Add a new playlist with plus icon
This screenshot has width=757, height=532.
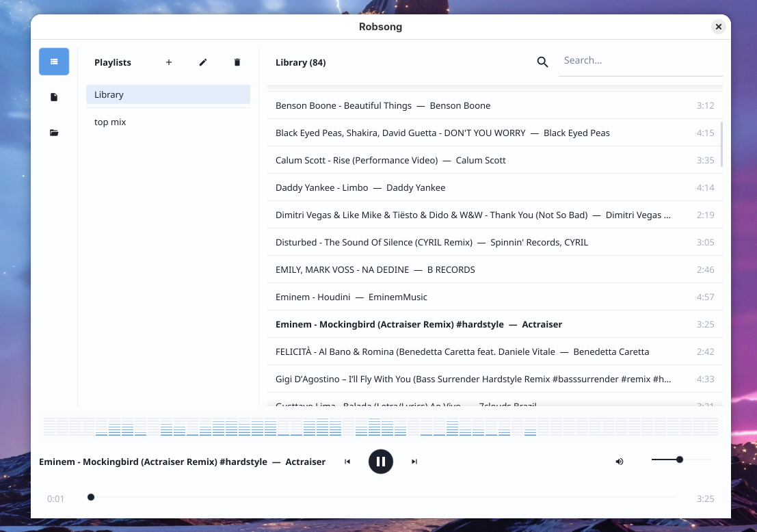(x=168, y=62)
